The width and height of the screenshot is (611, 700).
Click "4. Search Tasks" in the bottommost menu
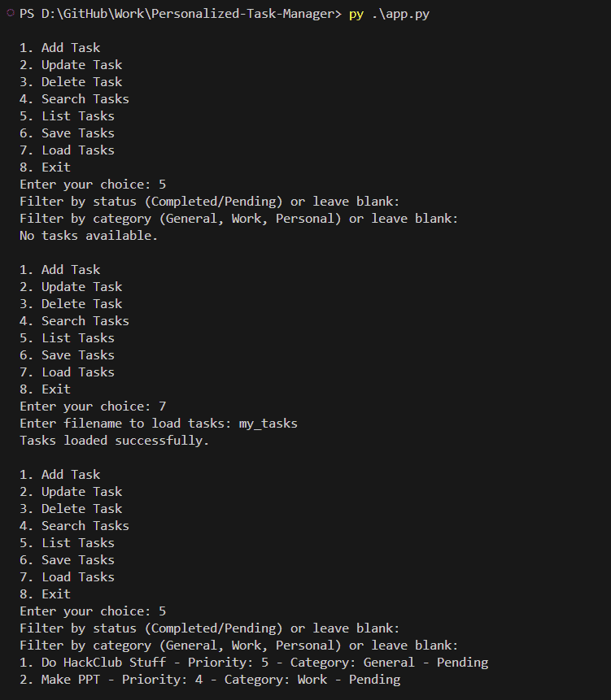(x=74, y=525)
